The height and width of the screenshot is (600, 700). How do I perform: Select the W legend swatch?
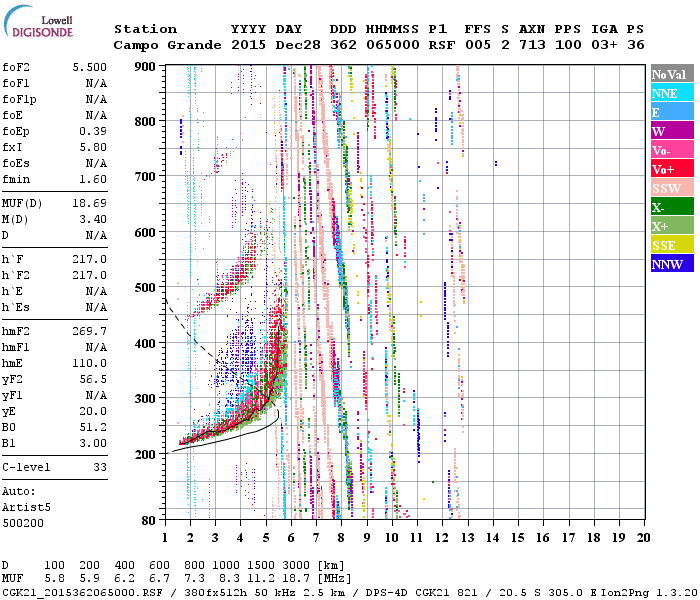tap(672, 130)
